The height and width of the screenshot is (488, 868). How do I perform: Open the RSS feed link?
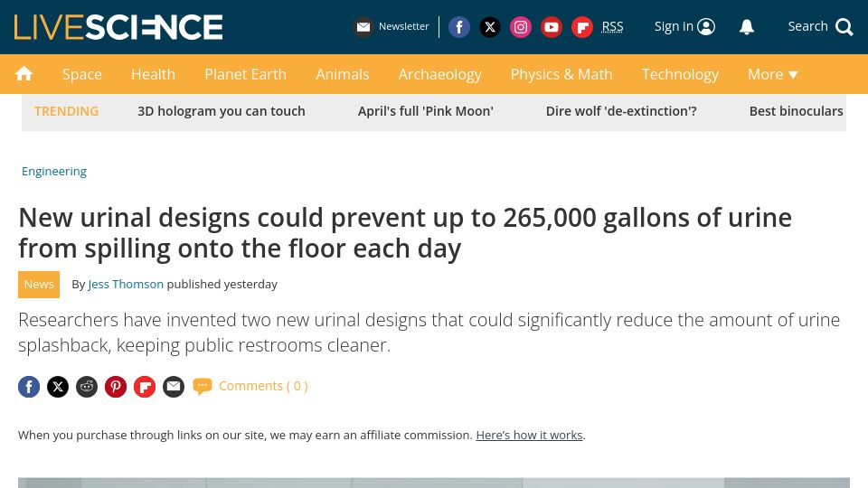[x=612, y=26]
